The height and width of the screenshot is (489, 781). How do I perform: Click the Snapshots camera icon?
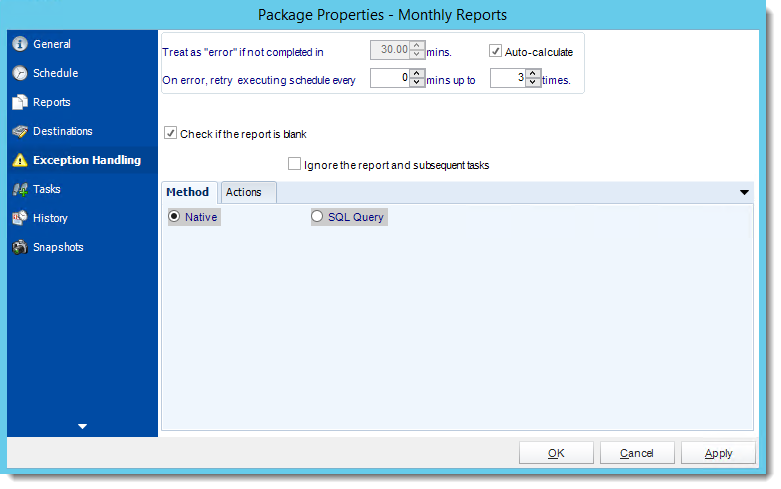tap(20, 247)
